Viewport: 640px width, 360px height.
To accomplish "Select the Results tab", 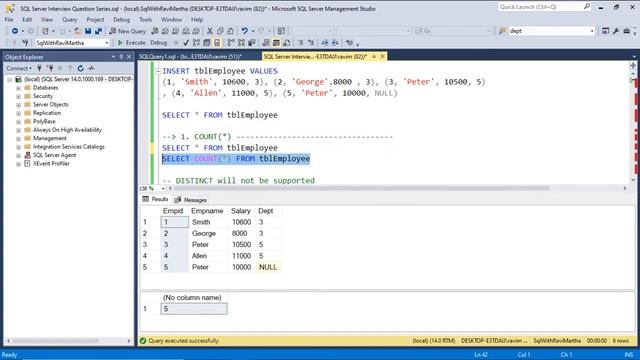I will (155, 199).
